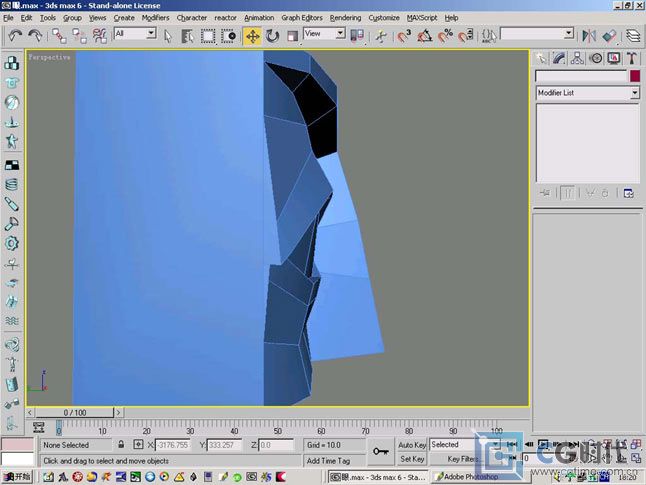The width and height of the screenshot is (646, 485).
Task: Activate the Select Object arrow tool
Action: 168,36
